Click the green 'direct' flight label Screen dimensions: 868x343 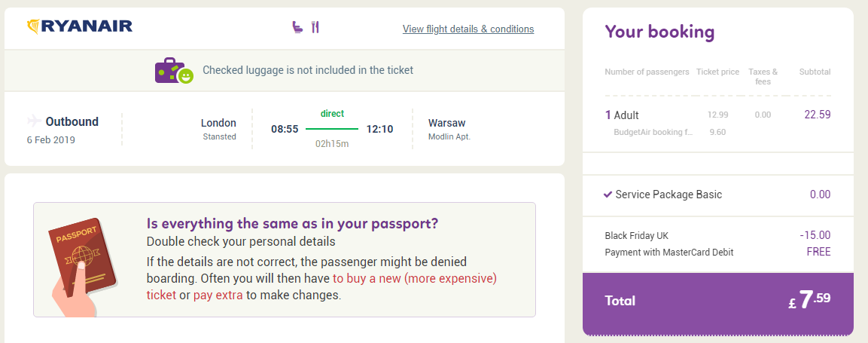click(x=332, y=114)
